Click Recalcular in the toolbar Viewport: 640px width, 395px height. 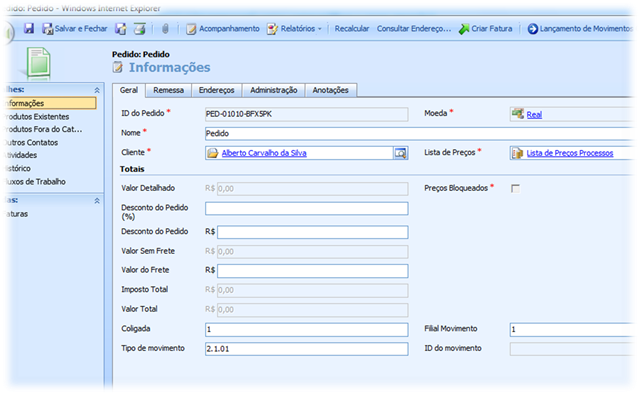tap(351, 29)
